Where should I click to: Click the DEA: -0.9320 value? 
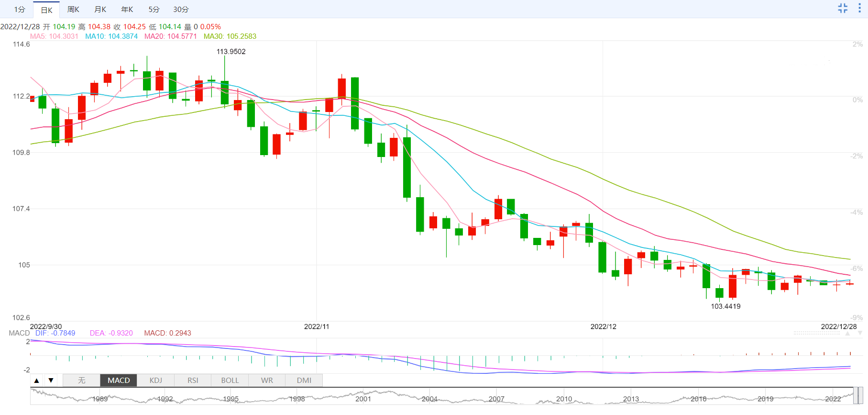coord(111,333)
